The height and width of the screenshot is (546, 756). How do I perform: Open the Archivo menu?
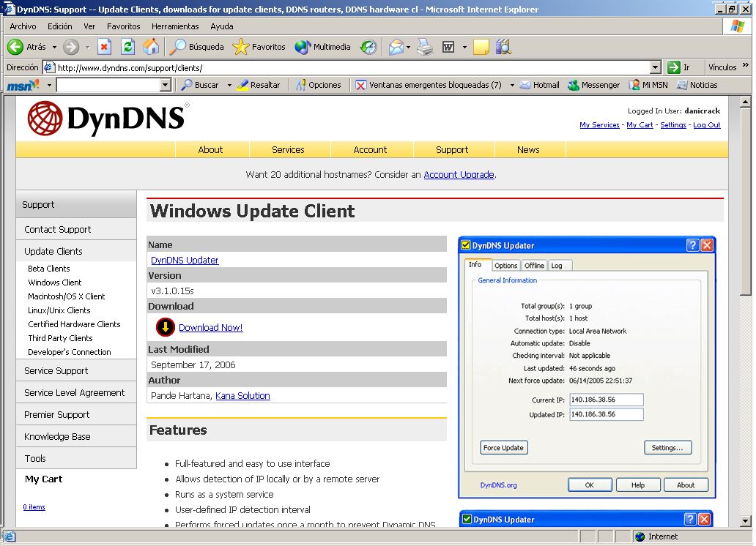tap(23, 26)
